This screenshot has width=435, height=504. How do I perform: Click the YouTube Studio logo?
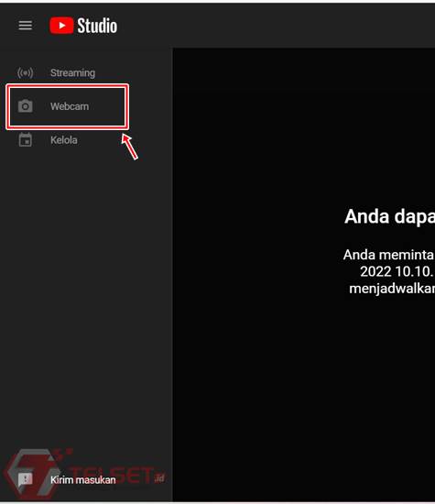pyautogui.click(x=83, y=26)
